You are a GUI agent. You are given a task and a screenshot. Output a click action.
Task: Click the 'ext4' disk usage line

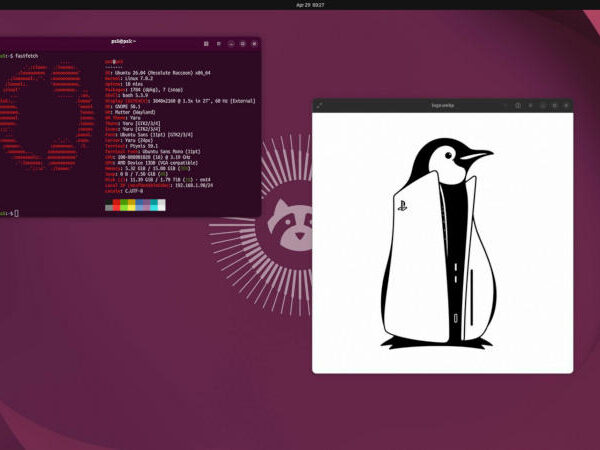point(158,180)
